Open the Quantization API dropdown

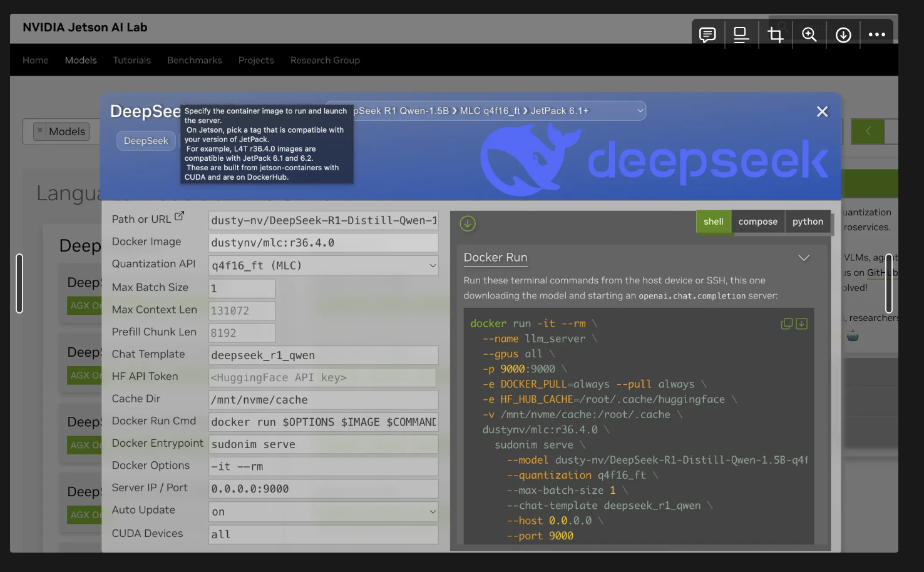pyautogui.click(x=323, y=265)
